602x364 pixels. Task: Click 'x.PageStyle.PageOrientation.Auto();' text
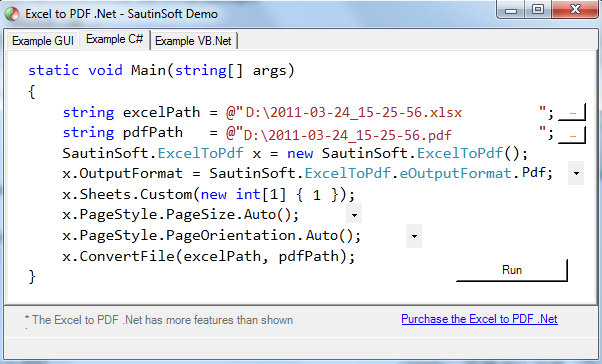click(212, 235)
